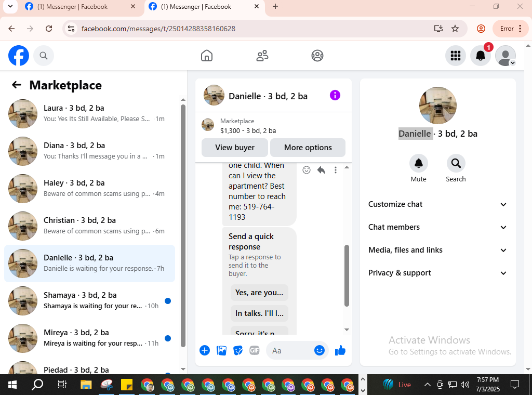Open Chrome menu showing Error
This screenshot has width=532, height=395.
point(511,29)
